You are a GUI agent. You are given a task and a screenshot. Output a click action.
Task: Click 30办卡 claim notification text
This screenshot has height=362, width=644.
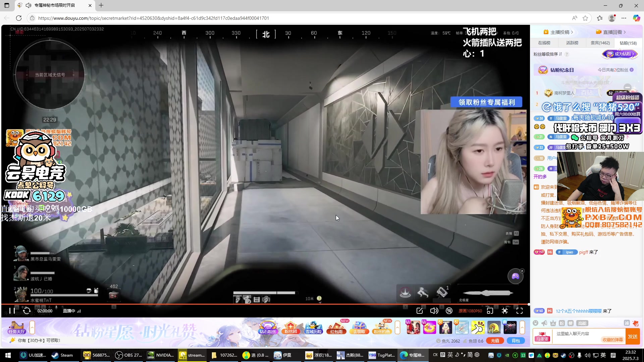coord(39,340)
